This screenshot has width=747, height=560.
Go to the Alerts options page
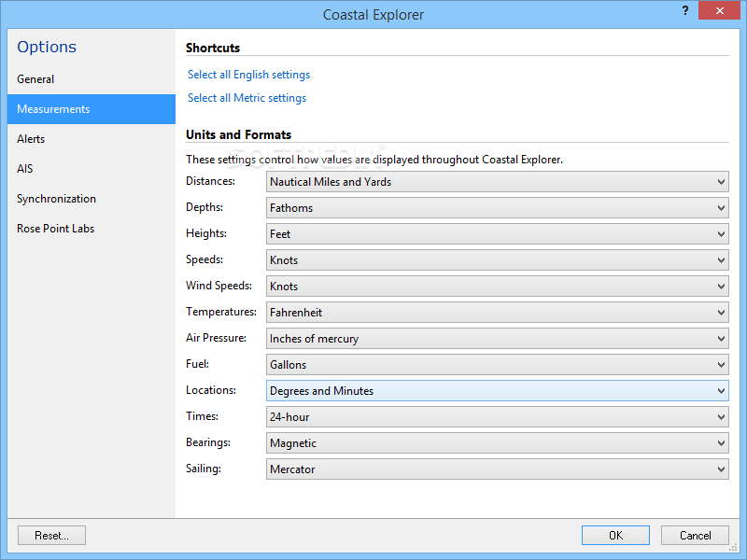(x=91, y=139)
